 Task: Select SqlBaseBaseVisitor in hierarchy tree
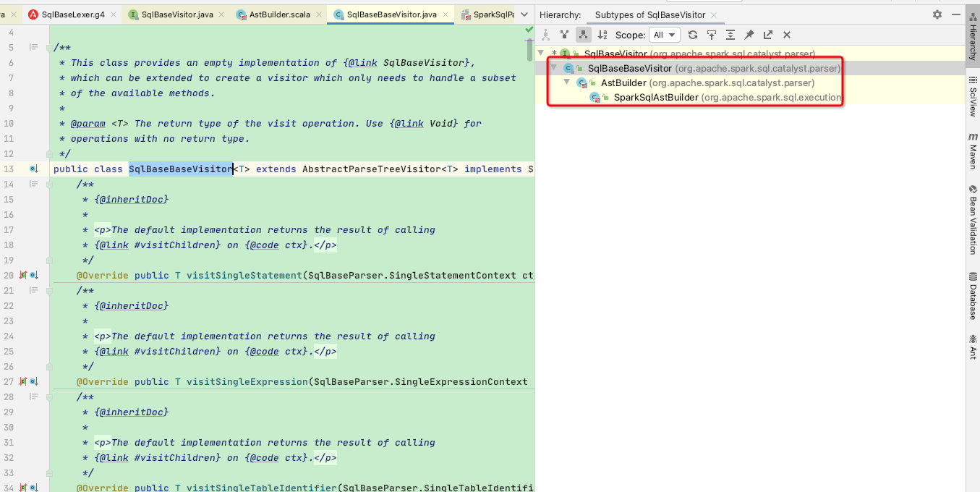coord(629,68)
